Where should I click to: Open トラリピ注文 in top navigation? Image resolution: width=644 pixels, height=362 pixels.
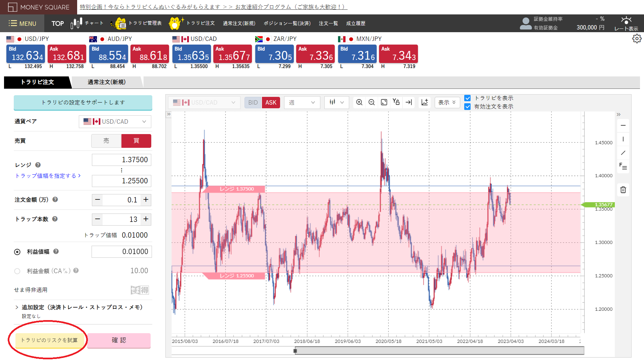pyautogui.click(x=201, y=23)
